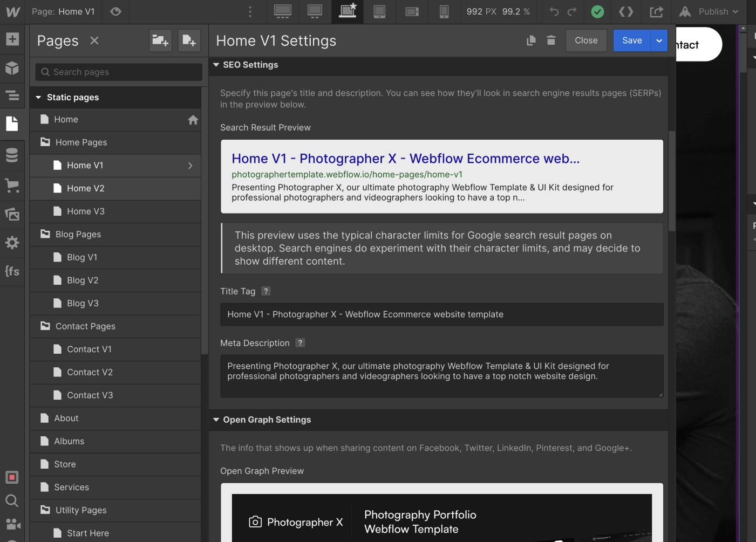The image size is (756, 542).
Task: Select the Blog V3 page
Action: pyautogui.click(x=115, y=304)
